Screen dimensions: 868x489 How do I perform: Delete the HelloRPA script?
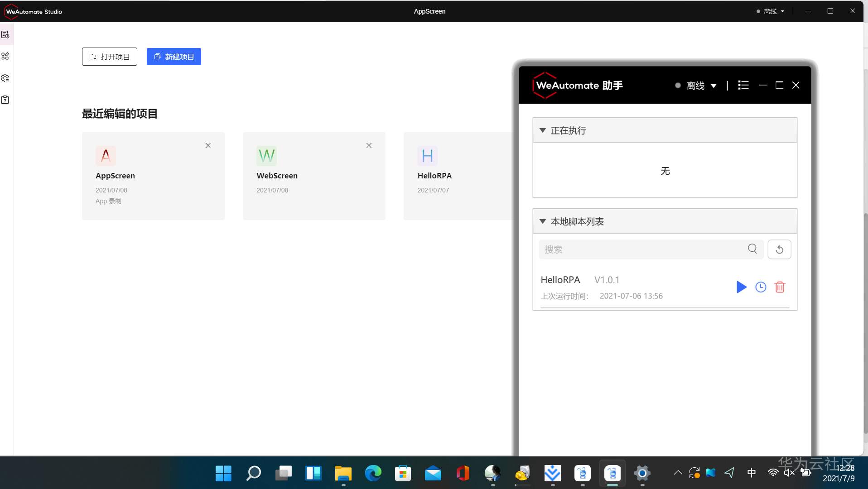click(780, 287)
